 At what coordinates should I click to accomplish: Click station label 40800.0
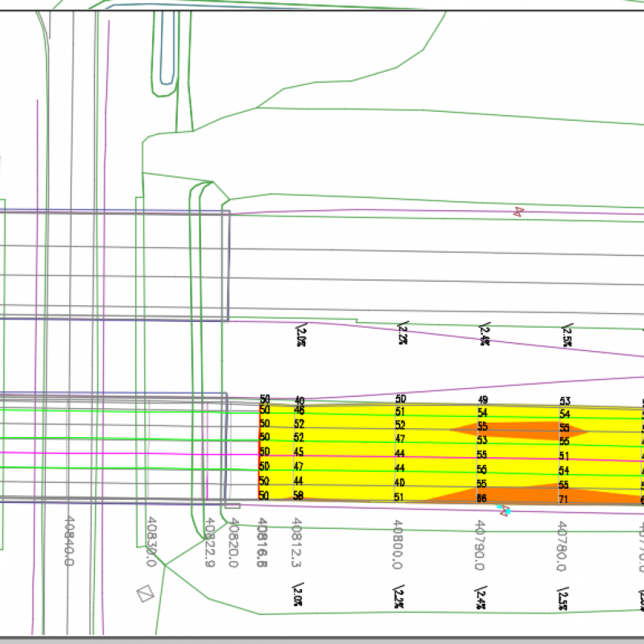397,544
